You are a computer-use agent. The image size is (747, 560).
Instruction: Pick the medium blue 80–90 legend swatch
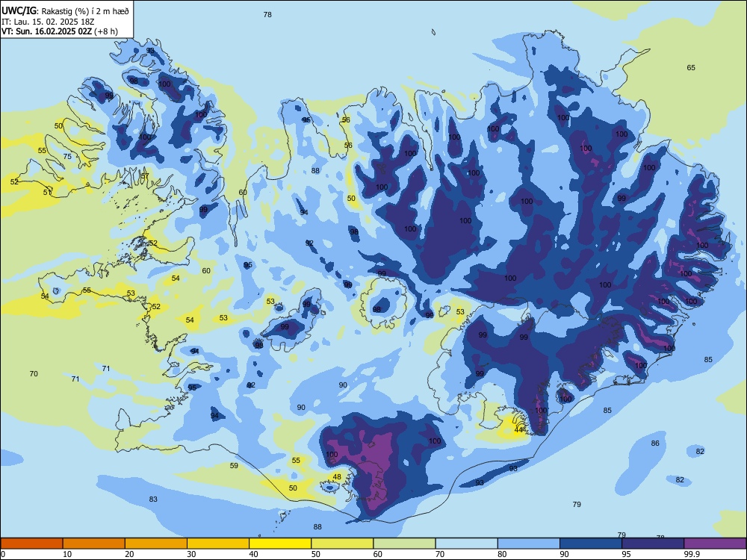[529, 544]
